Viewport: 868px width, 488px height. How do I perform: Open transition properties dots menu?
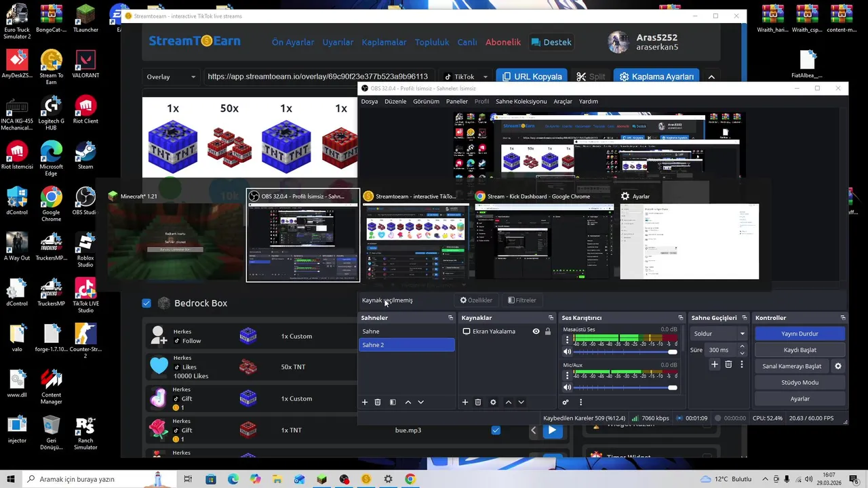pos(742,364)
